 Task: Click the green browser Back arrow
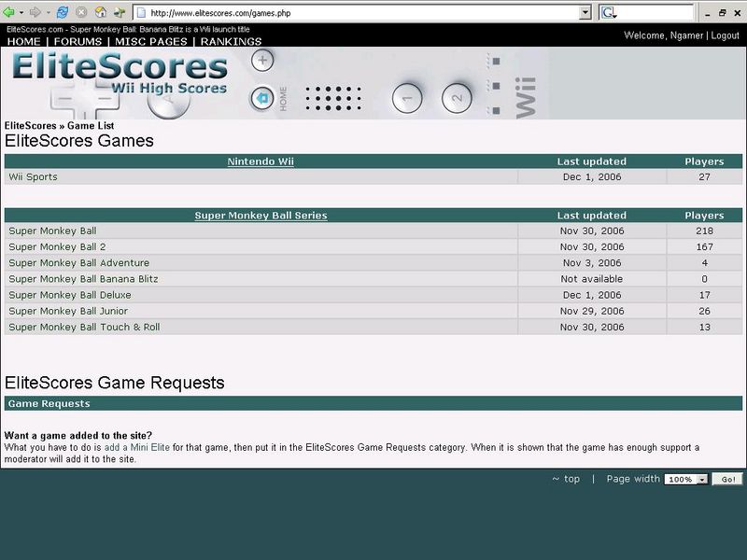pos(8,12)
